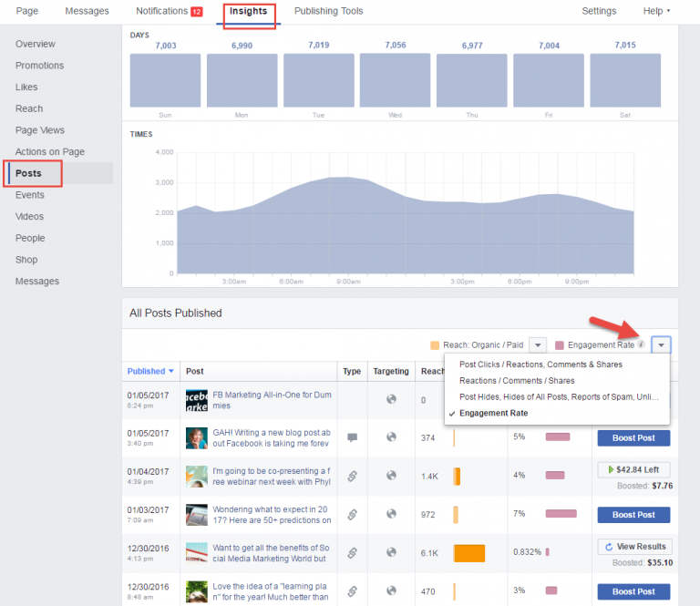Click the orange Reach legend swatch
The image size is (700, 606).
tap(435, 345)
